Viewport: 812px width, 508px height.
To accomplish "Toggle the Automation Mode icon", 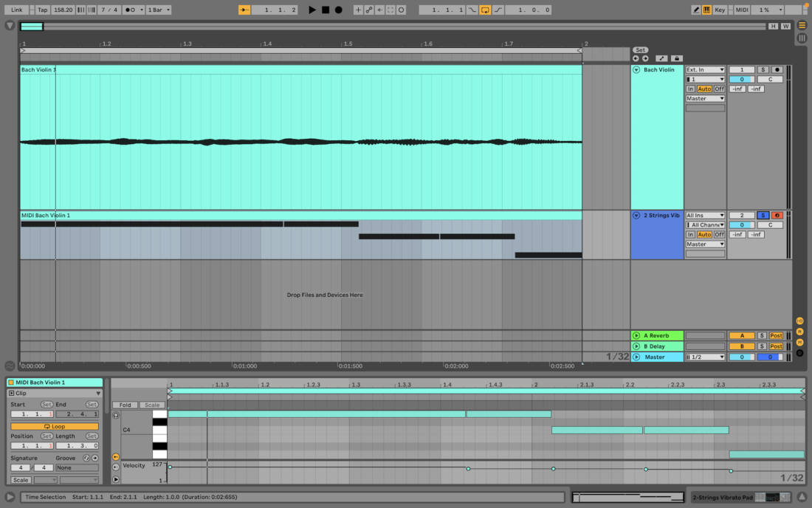I will pyautogui.click(x=661, y=58).
